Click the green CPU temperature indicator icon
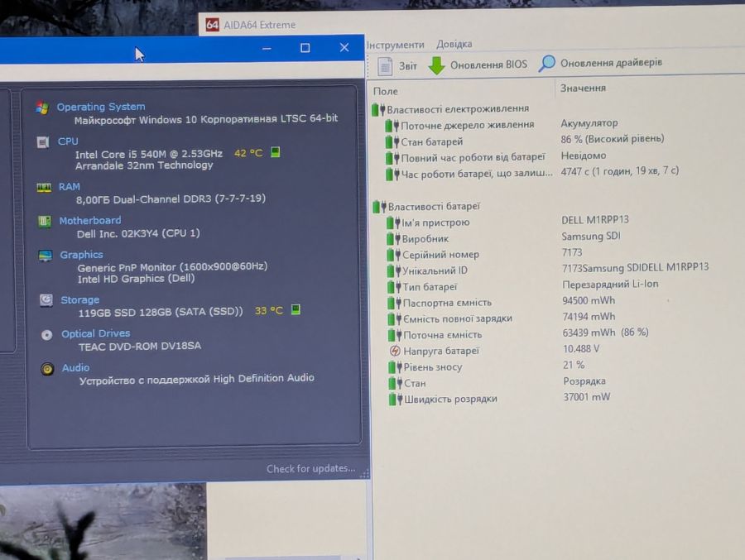 point(275,152)
